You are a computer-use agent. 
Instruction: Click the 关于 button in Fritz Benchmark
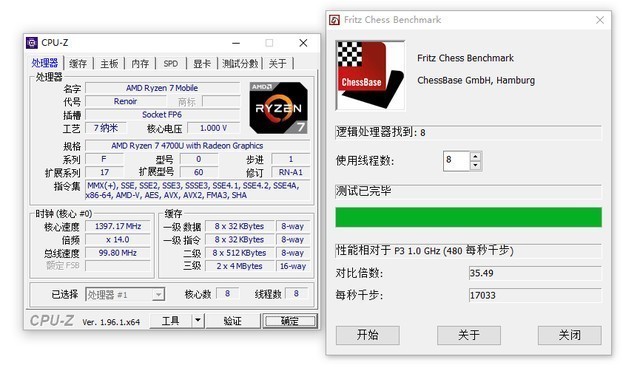469,335
